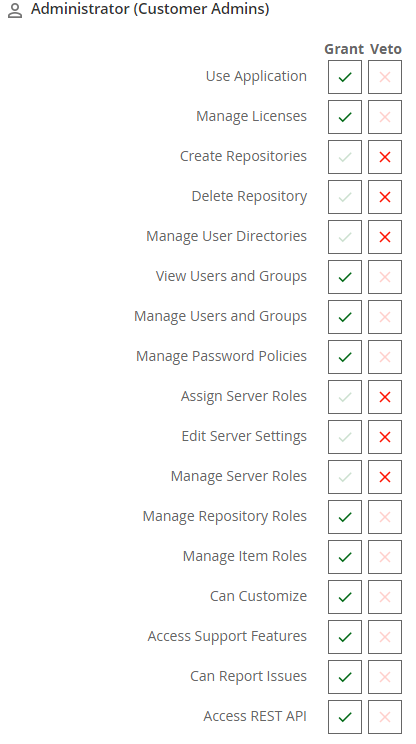The height and width of the screenshot is (744, 416).
Task: Enable Grant for Manage User Directories
Action: pos(345,237)
